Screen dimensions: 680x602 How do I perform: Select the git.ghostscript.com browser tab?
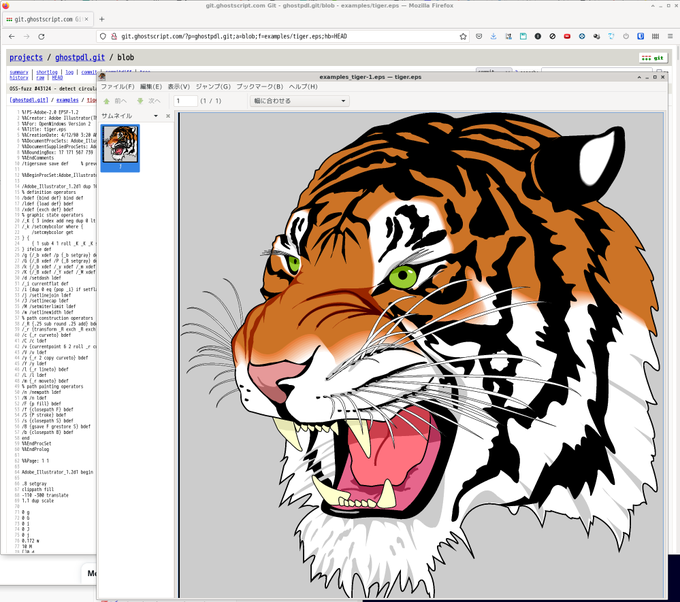48,19
